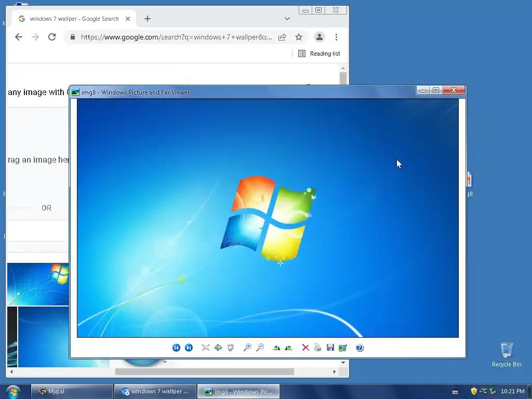Close the 'windows 7 wallper' tab
The image size is (532, 399).
point(128,19)
